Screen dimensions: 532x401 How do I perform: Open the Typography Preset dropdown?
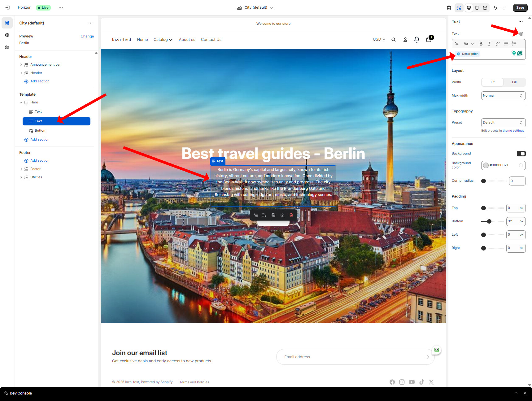(503, 123)
